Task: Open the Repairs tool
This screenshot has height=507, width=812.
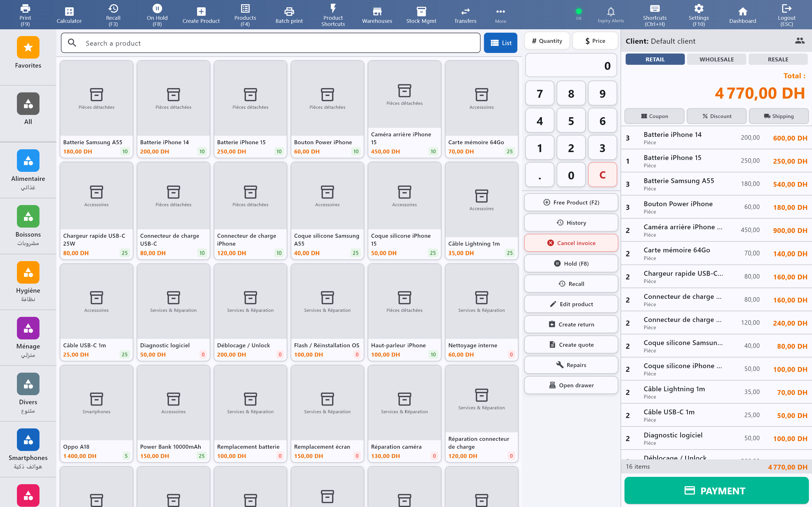Action: [571, 365]
